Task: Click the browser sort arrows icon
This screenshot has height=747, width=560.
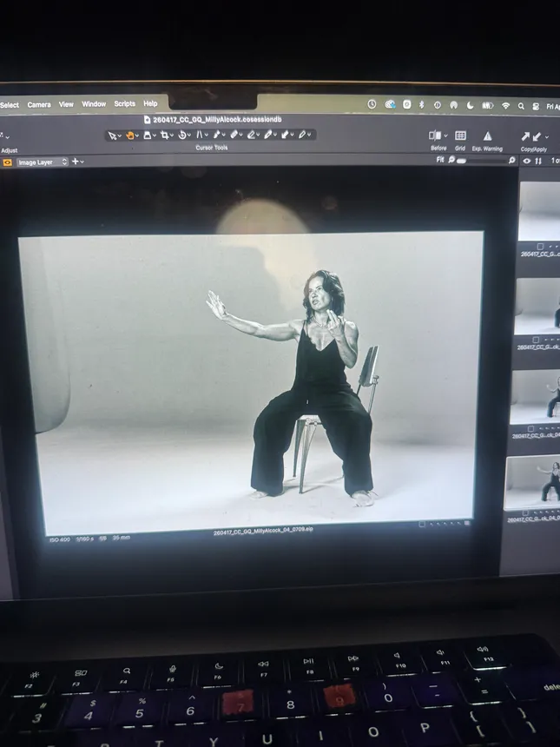Action: [538, 161]
